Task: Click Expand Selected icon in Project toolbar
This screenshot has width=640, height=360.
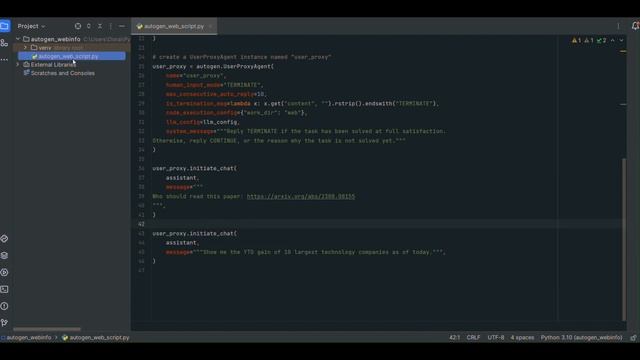Action: coord(89,26)
